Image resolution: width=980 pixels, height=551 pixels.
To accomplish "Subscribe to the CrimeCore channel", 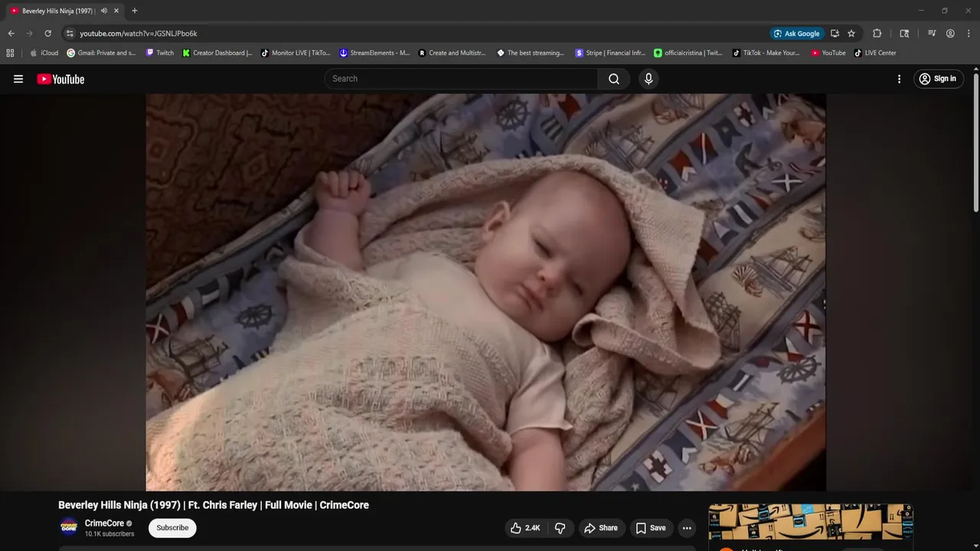I will coord(172,528).
